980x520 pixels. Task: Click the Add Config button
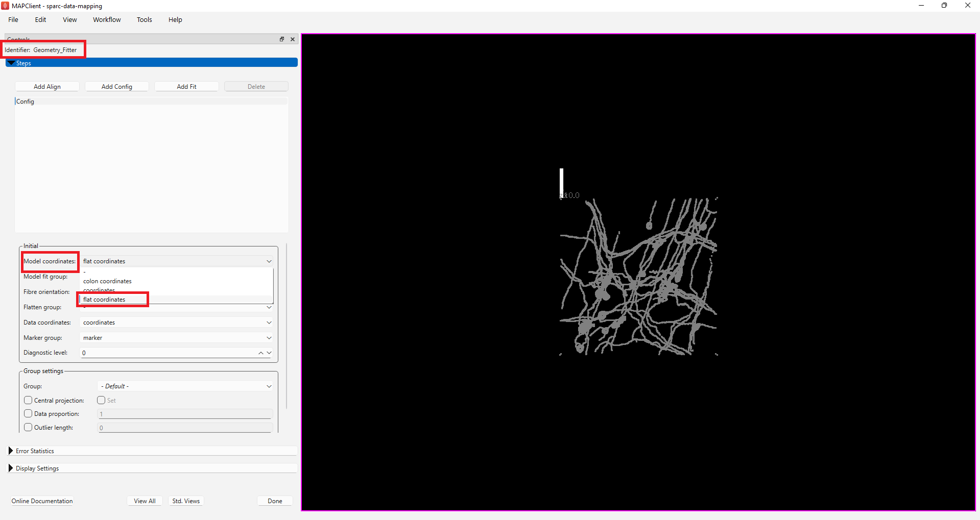pos(117,87)
